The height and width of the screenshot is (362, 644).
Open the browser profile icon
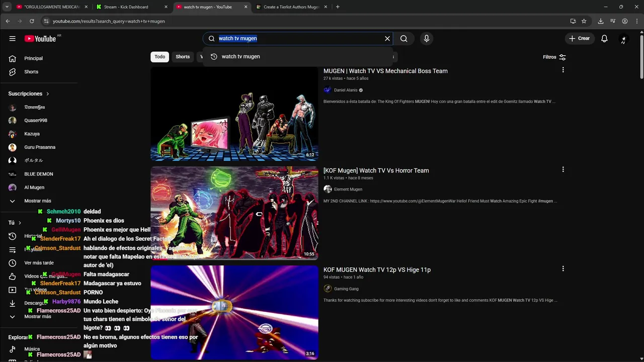624,21
